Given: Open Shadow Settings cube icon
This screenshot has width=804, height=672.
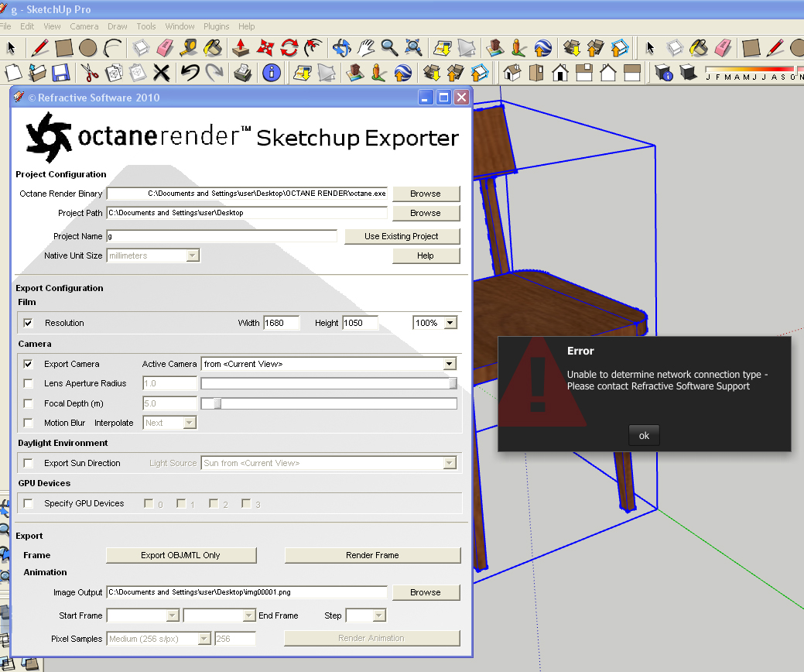Looking at the screenshot, I should (663, 72).
